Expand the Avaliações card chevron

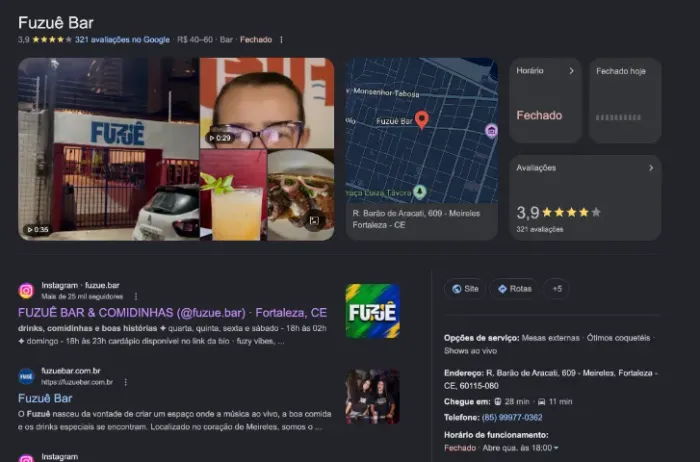coord(651,168)
